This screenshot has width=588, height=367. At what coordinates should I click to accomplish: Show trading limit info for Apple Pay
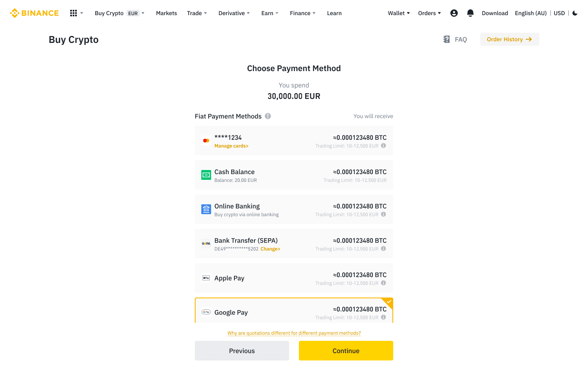[x=383, y=283]
